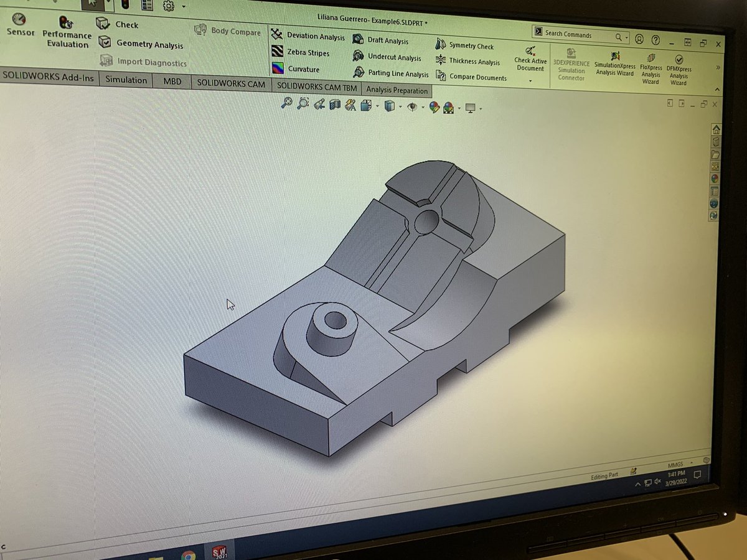
Task: Expand Check Active Document dropdown arrow
Action: point(530,80)
